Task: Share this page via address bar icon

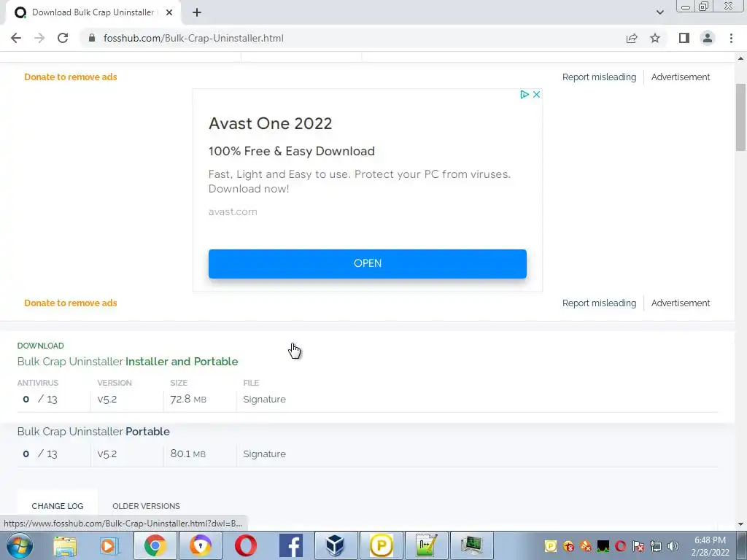Action: coord(632,38)
